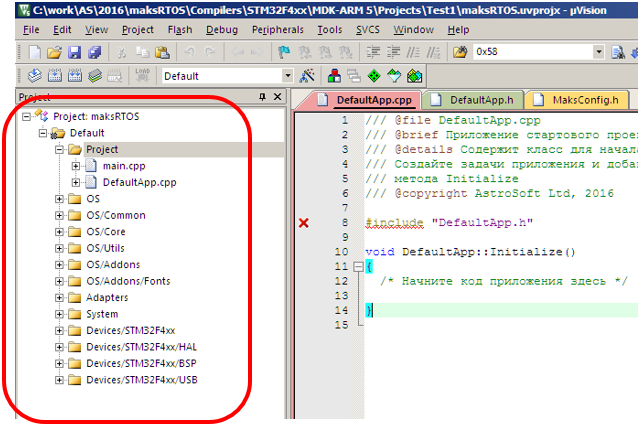Click the Copy icon in the toolbar

[x=142, y=52]
